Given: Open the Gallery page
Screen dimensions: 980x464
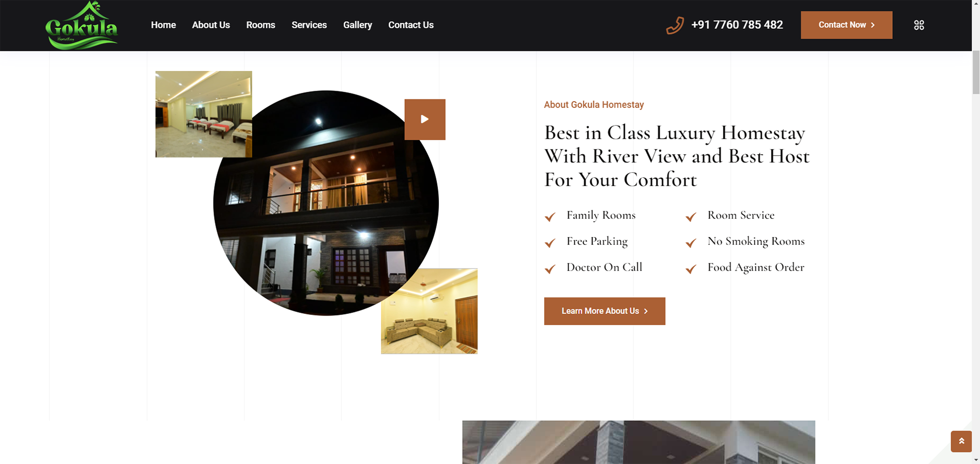Looking at the screenshot, I should (357, 25).
